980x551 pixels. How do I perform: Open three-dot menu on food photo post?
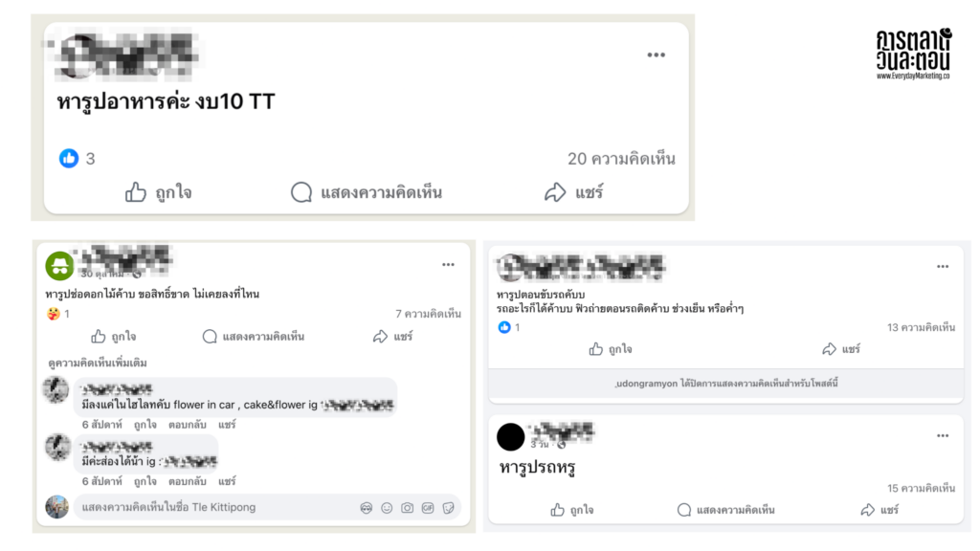656,55
